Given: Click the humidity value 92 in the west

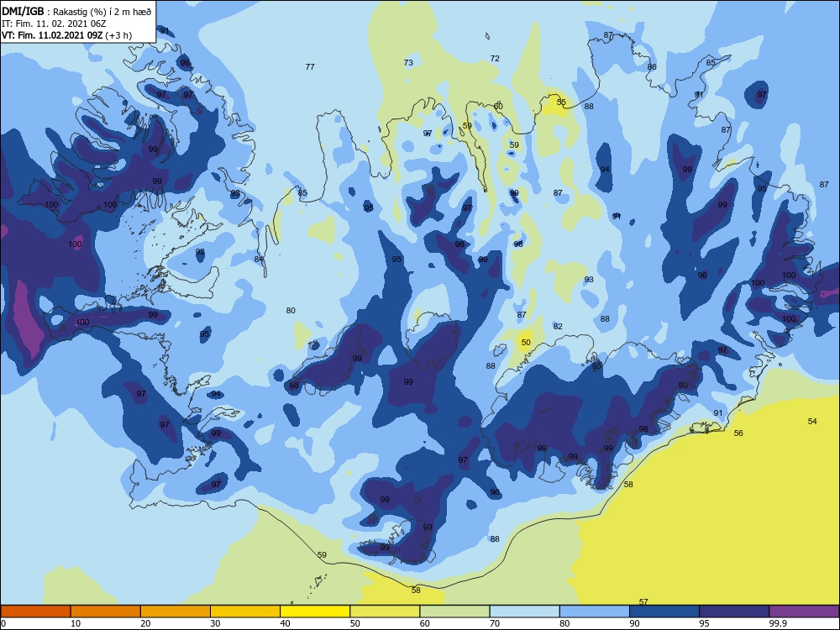Looking at the screenshot, I should pyautogui.click(x=200, y=252).
